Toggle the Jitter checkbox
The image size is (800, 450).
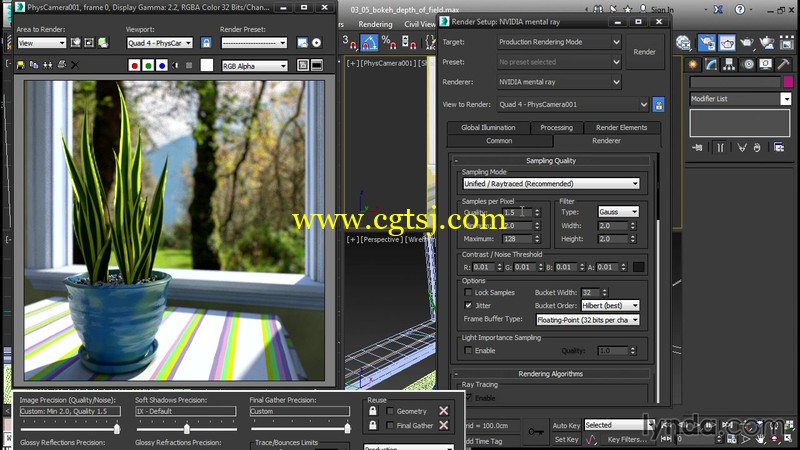pos(468,306)
